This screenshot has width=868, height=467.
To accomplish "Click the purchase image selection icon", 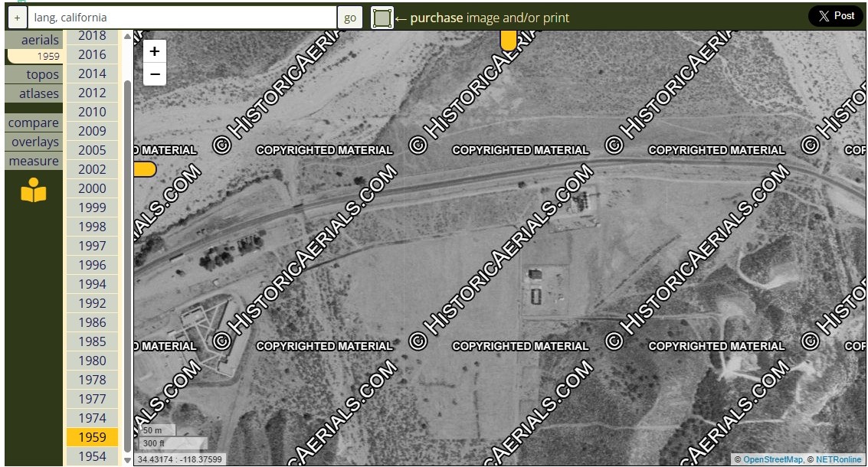I will (382, 18).
